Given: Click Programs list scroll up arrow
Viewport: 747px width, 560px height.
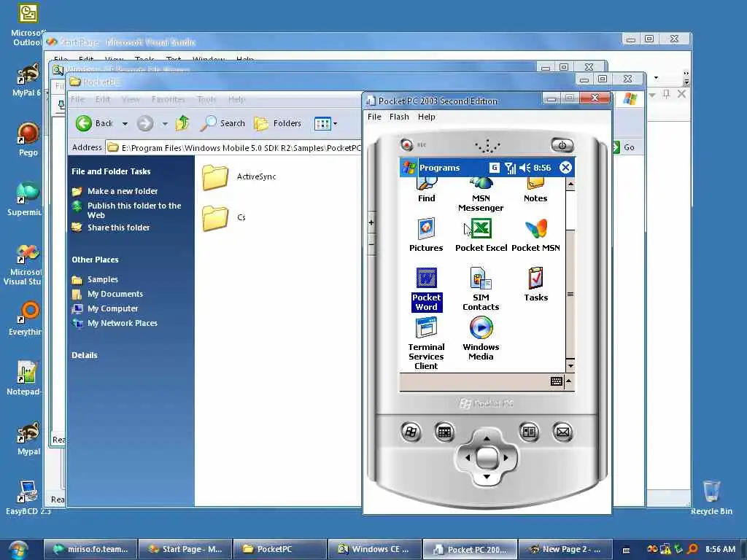Looking at the screenshot, I should [570, 184].
